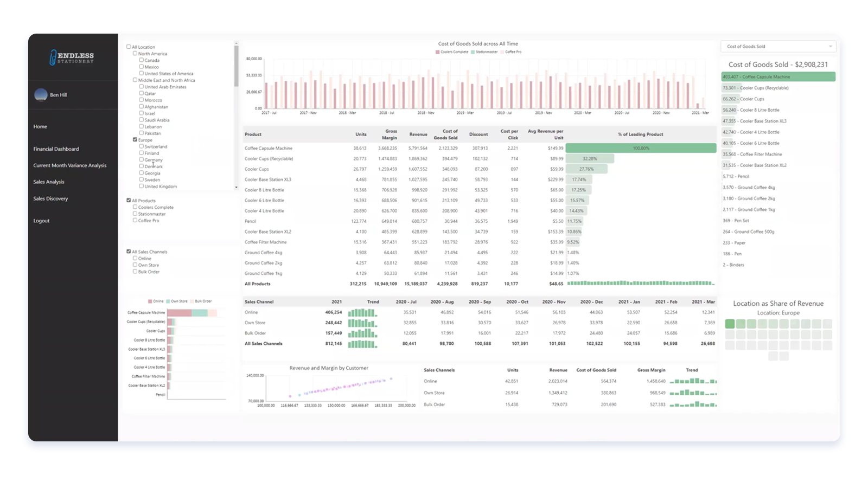Image resolution: width=868 pixels, height=488 pixels.
Task: Enable the Online sales channel filter
Action: tap(135, 258)
